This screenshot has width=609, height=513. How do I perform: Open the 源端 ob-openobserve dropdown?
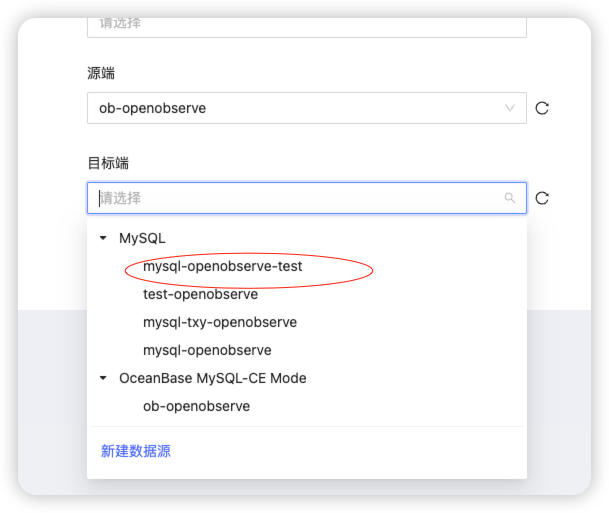click(x=307, y=108)
